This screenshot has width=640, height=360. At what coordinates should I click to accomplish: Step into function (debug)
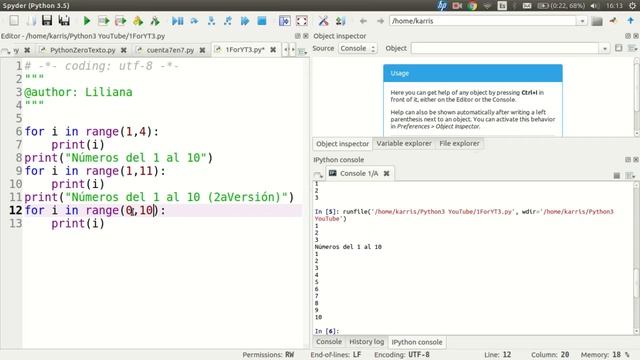(x=211, y=20)
